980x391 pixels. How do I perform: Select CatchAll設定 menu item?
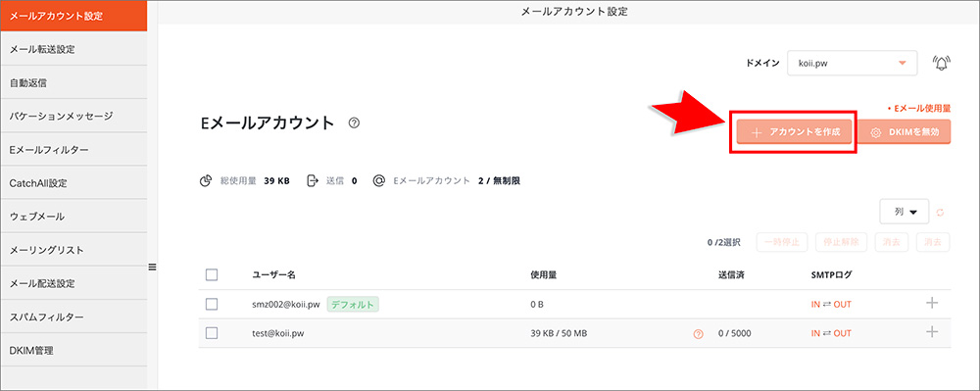73,183
